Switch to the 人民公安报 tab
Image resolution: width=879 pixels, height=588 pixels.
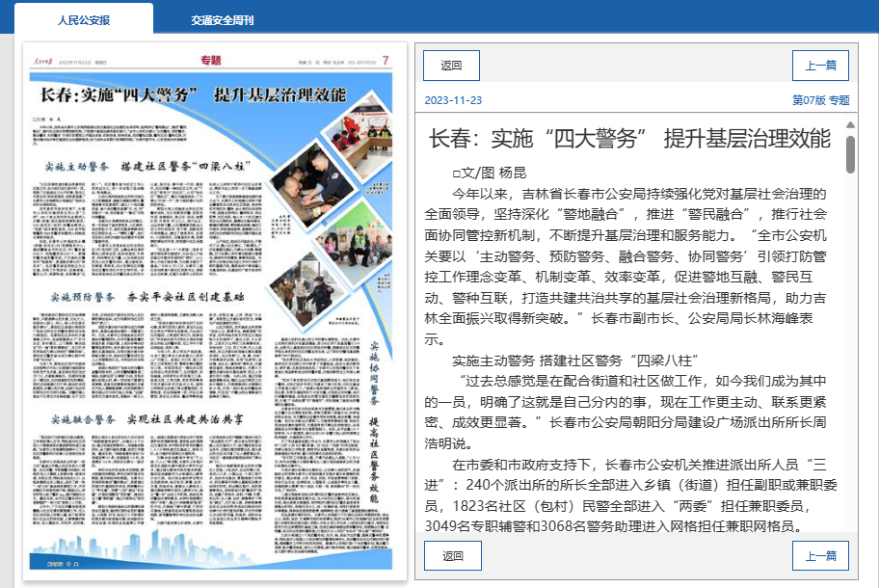pyautogui.click(x=84, y=19)
